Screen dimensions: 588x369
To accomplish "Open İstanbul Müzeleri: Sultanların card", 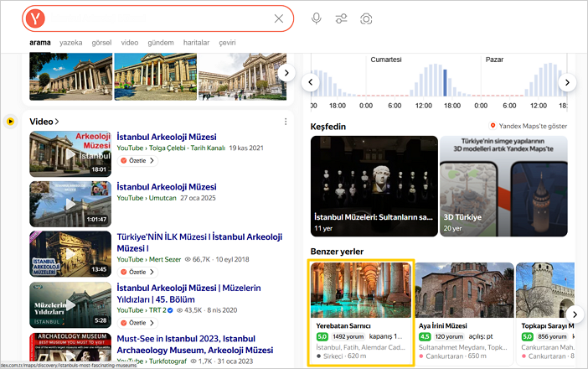I will pyautogui.click(x=374, y=186).
